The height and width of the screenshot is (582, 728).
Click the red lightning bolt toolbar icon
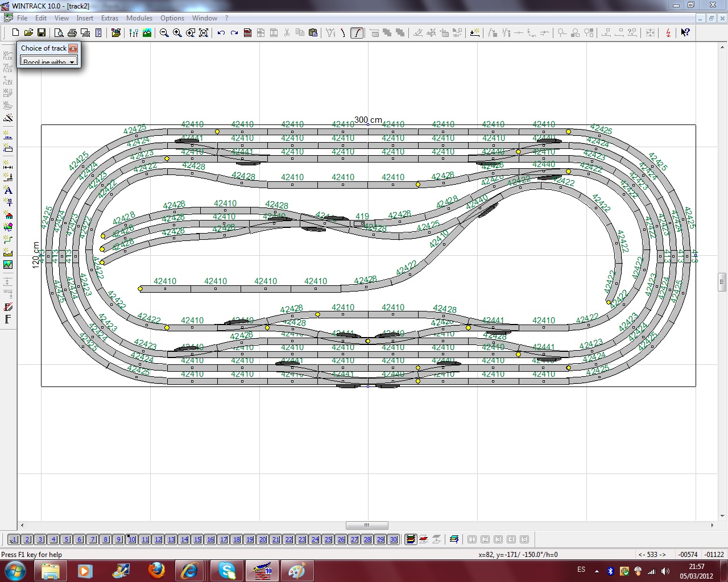coord(668,33)
